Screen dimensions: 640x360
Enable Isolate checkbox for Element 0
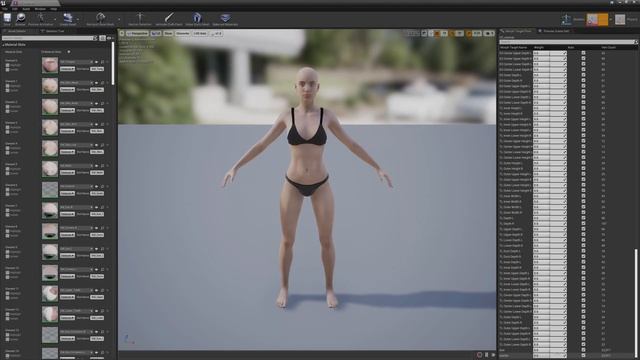pyautogui.click(x=7, y=69)
